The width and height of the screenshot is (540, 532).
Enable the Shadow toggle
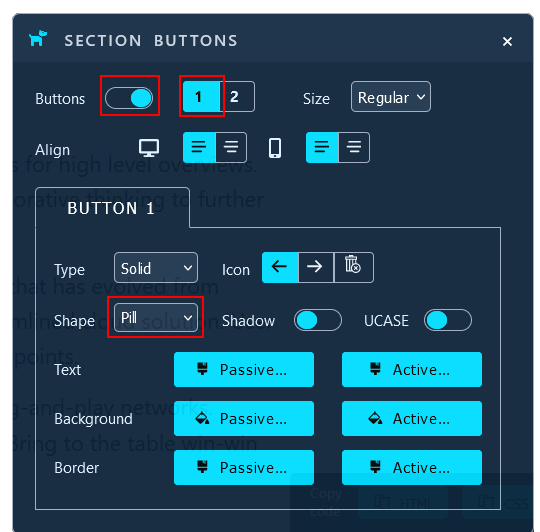318,320
